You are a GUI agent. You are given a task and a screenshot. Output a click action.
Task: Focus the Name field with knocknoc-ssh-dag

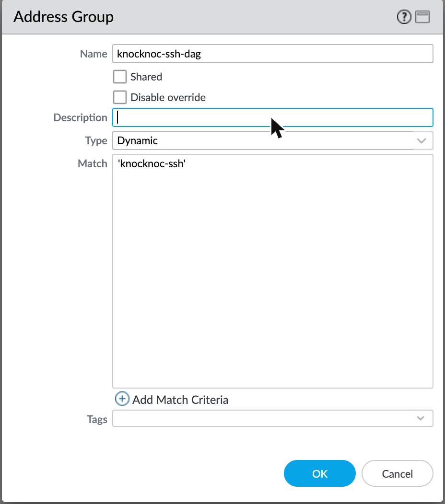(272, 54)
